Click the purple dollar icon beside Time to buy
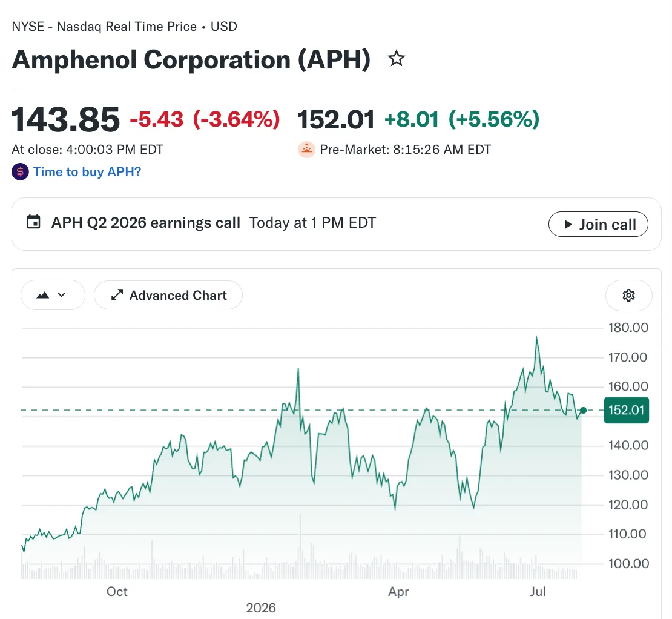Screen dimensions: 672x619 coord(20,172)
